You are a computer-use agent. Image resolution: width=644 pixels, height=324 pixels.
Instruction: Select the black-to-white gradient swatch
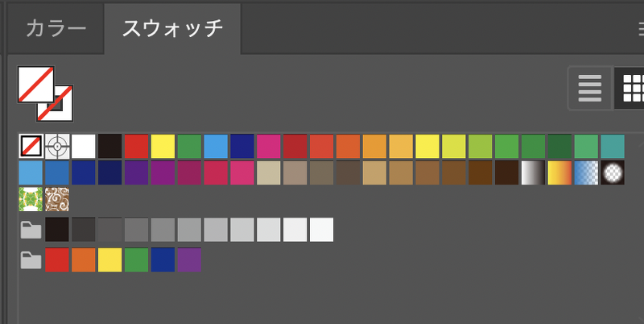(x=533, y=172)
